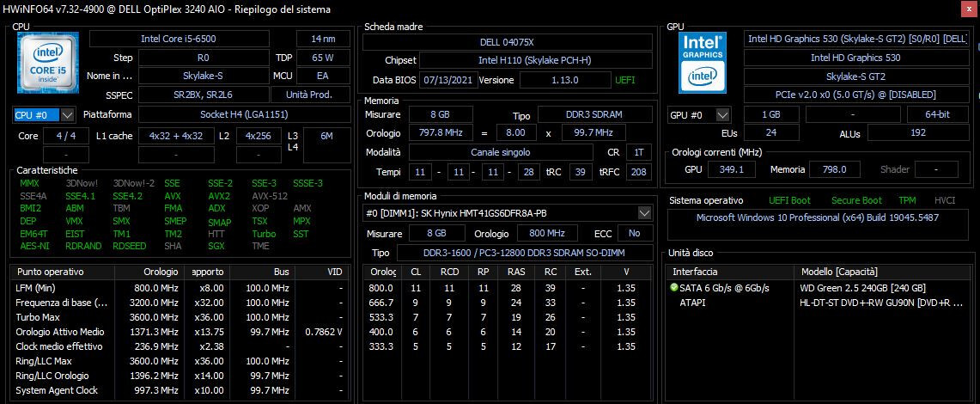This screenshot has height=404, width=980.
Task: Select the System Agent Clock row
Action: pos(180,390)
